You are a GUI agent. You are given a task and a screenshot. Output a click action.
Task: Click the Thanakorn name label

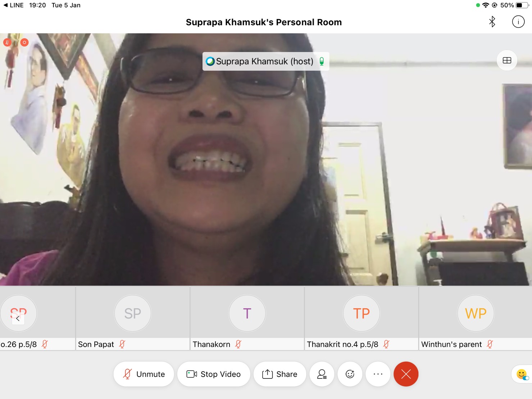coord(212,344)
